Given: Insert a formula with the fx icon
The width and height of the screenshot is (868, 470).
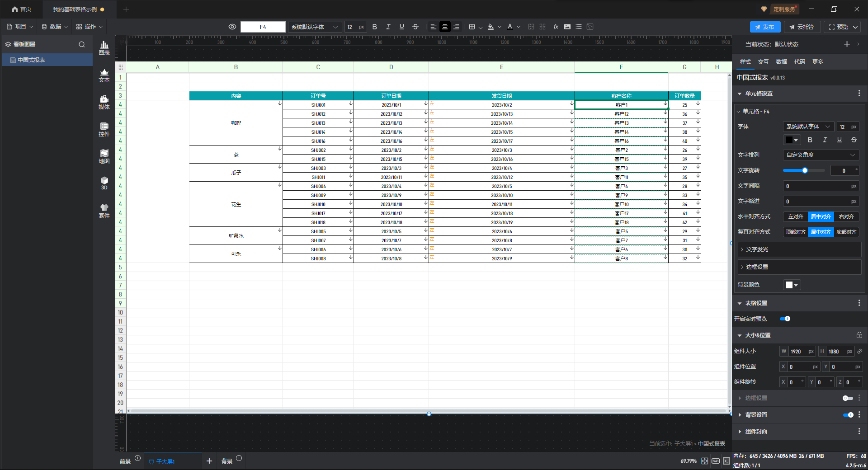Looking at the screenshot, I should (556, 27).
